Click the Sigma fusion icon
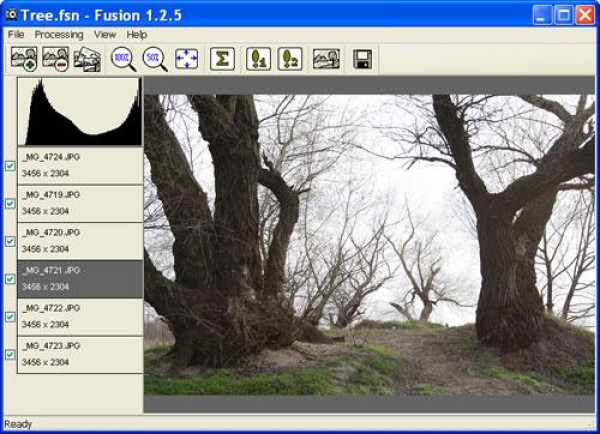The width and height of the screenshot is (600, 434). click(222, 59)
